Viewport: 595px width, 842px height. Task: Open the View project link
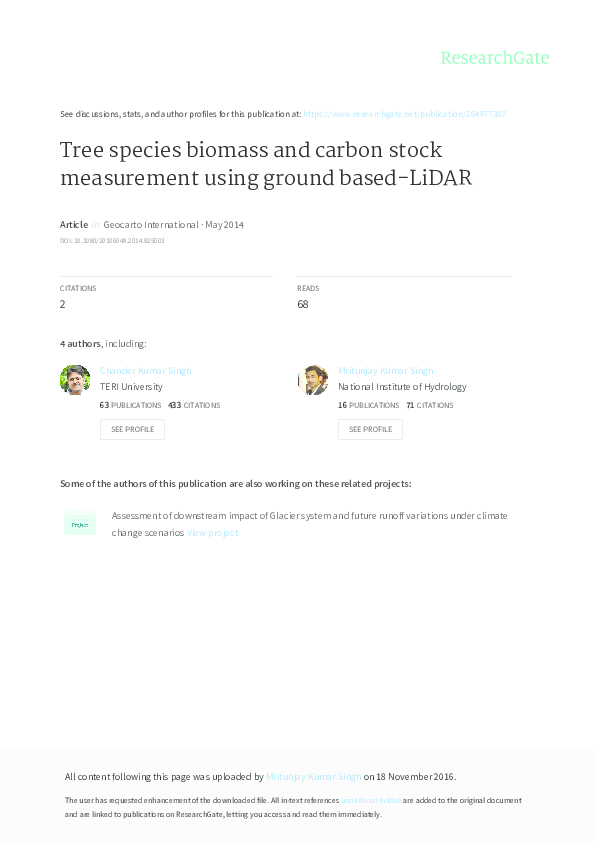click(212, 532)
